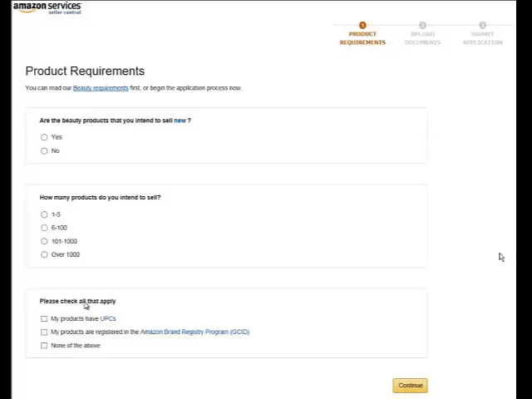Check the Amazon Brand Registry Program box
The image size is (532, 399).
(x=44, y=332)
